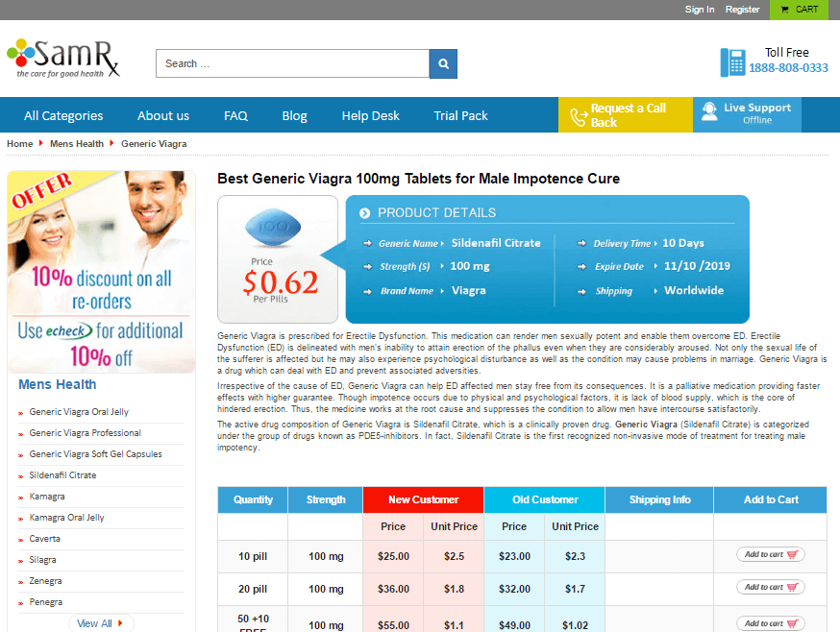Click the Help Desk nav item

[370, 115]
